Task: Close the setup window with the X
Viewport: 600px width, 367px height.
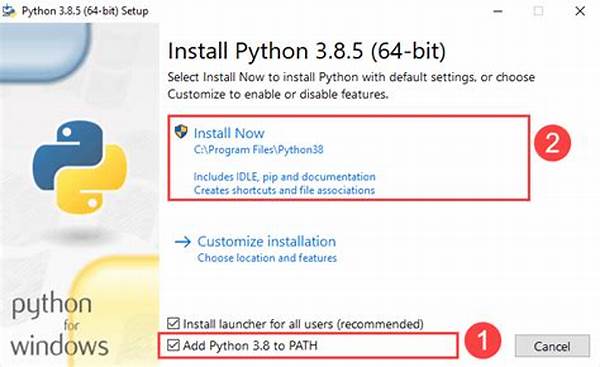Action: tap(580, 11)
